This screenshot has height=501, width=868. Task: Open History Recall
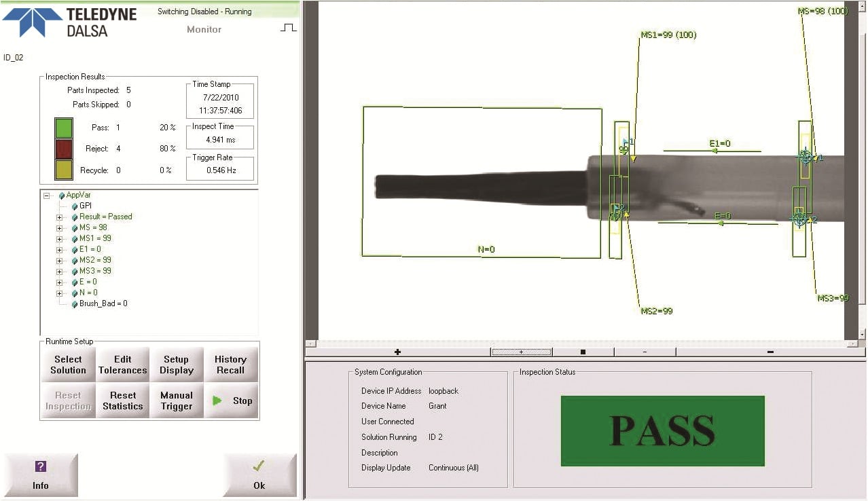(230, 365)
